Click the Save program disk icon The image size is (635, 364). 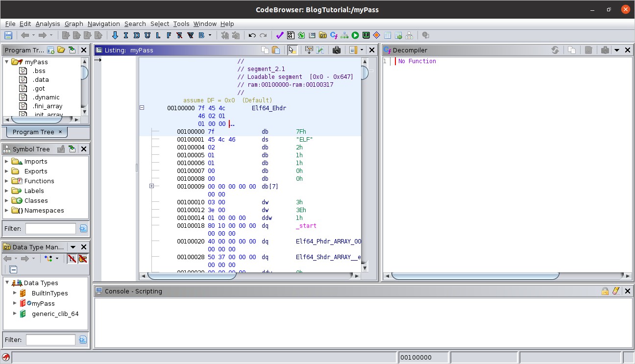[x=8, y=35]
